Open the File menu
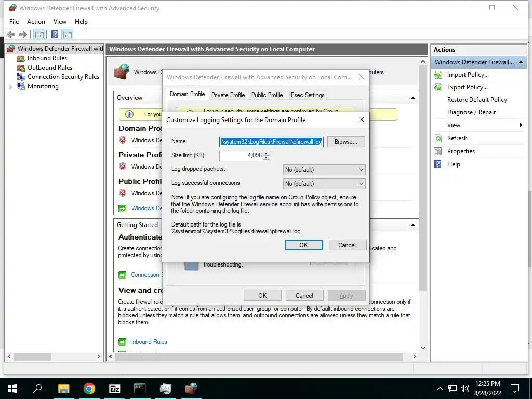 (x=14, y=22)
